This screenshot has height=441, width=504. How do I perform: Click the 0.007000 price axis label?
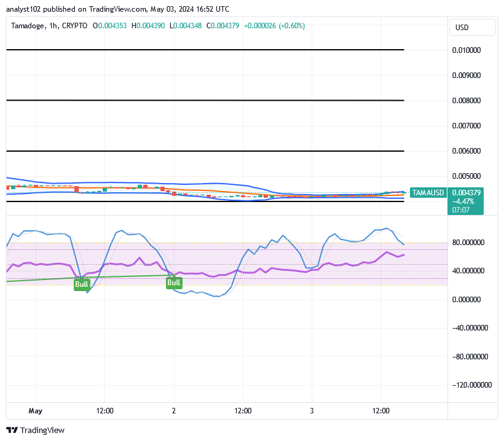[467, 125]
